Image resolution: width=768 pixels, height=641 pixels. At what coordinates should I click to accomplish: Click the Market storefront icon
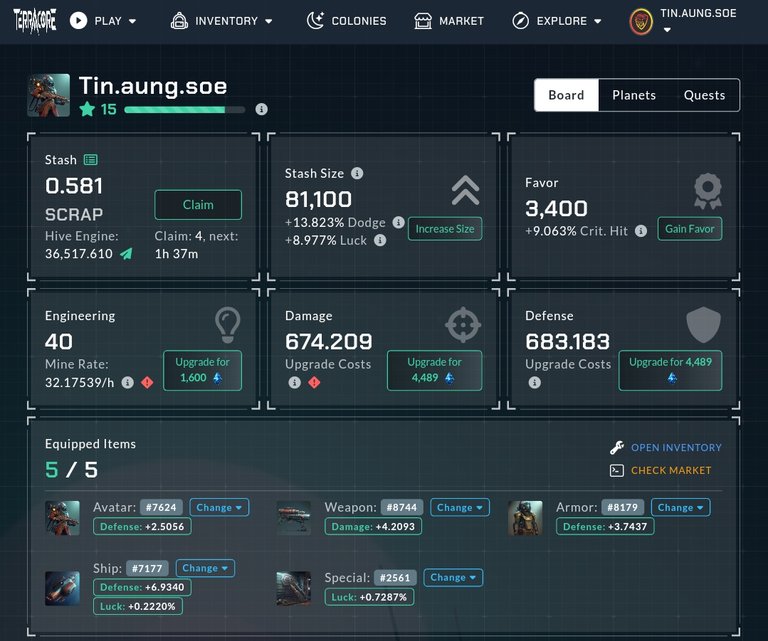point(423,21)
